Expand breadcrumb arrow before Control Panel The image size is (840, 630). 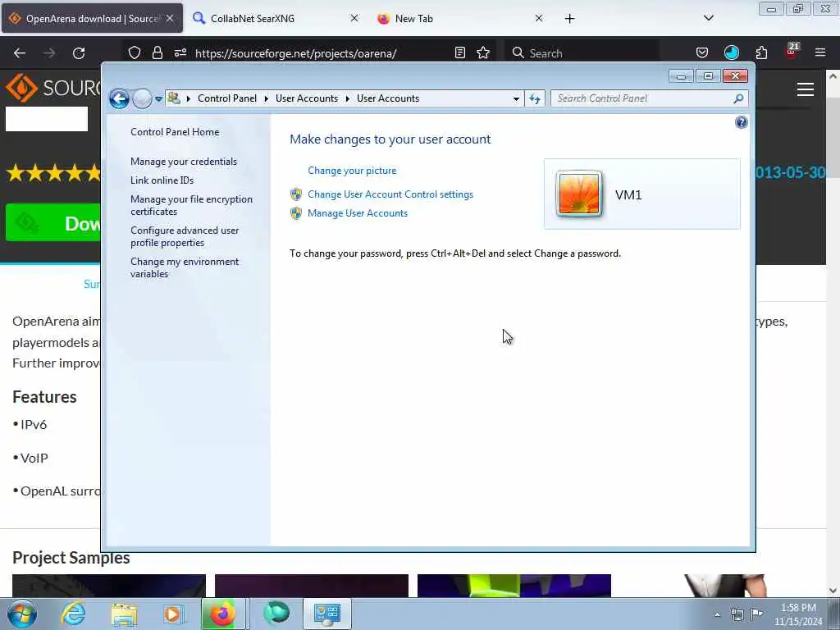[x=188, y=98]
